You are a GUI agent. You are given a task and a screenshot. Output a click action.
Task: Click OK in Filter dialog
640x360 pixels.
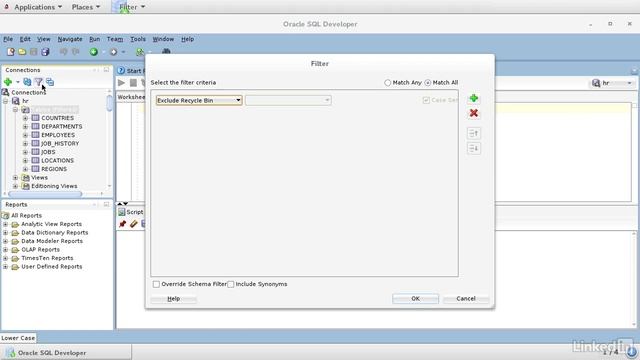click(416, 299)
